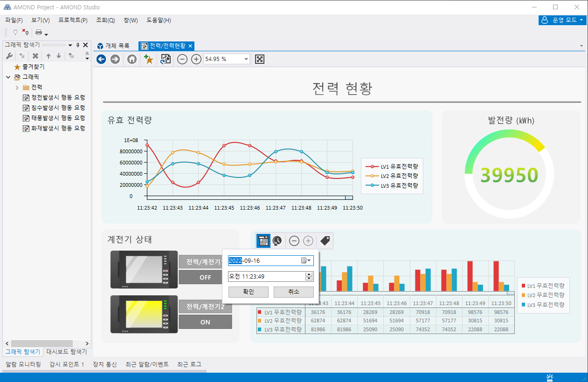
Task: Expand the 전력 folder in tree
Action: point(17,88)
